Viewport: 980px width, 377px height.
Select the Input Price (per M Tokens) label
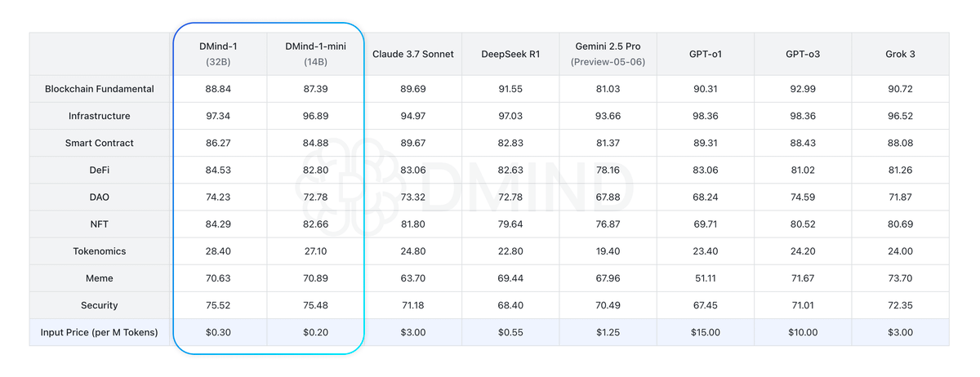click(100, 332)
